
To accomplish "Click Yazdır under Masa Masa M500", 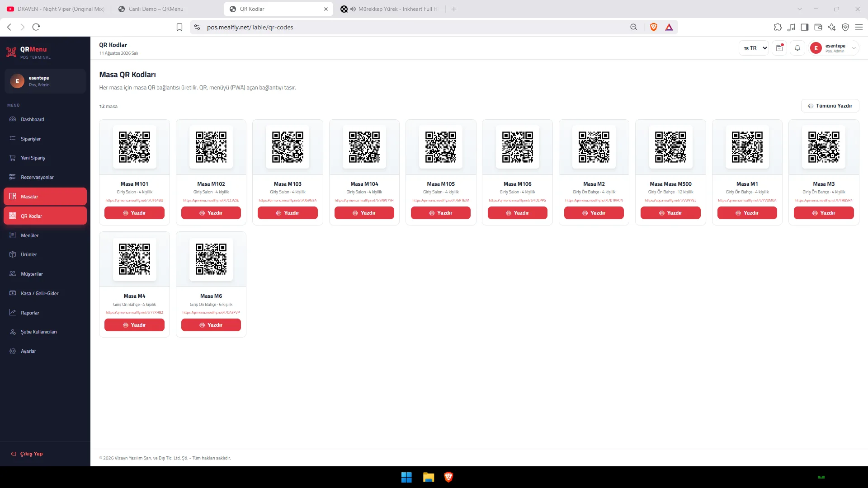I will click(x=670, y=213).
